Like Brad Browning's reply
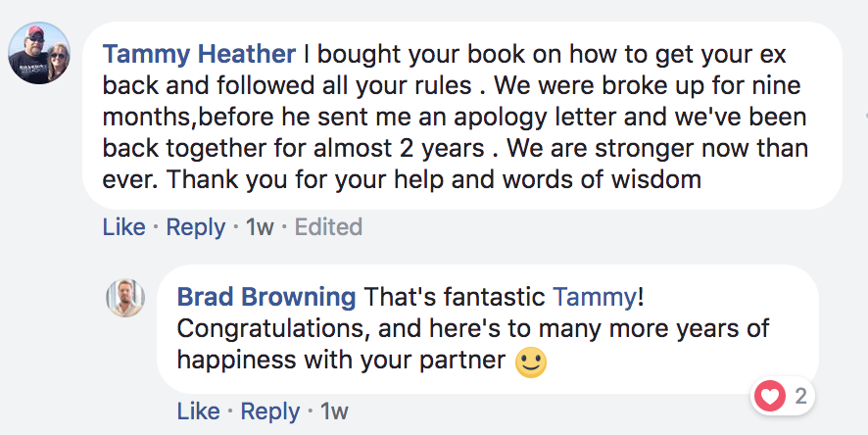 [x=198, y=411]
